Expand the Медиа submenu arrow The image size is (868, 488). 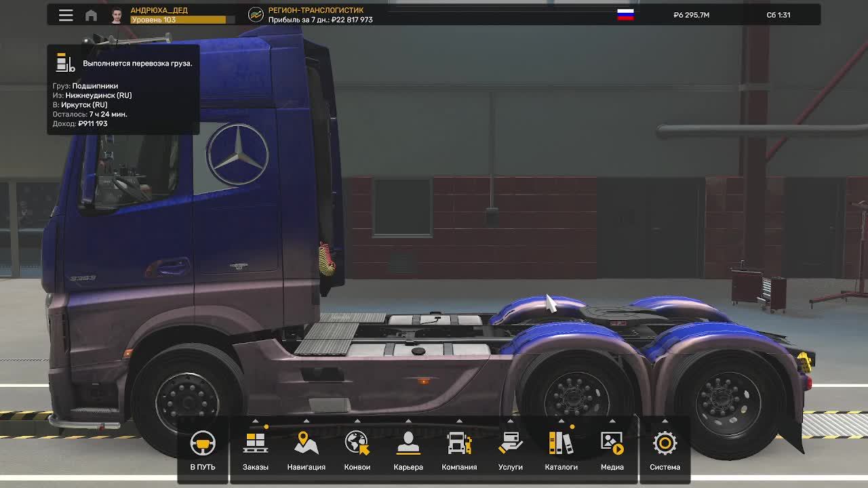coord(612,421)
